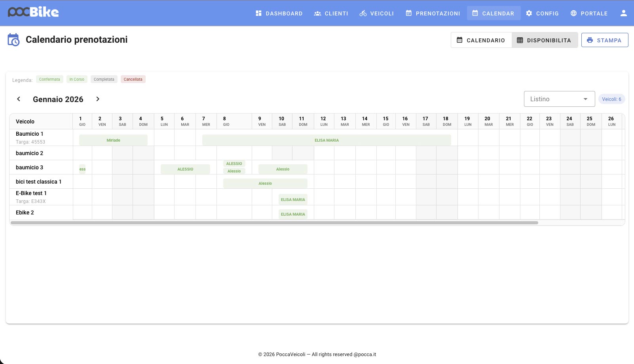Click the Config gear icon
The image size is (634, 364).
click(529, 13)
